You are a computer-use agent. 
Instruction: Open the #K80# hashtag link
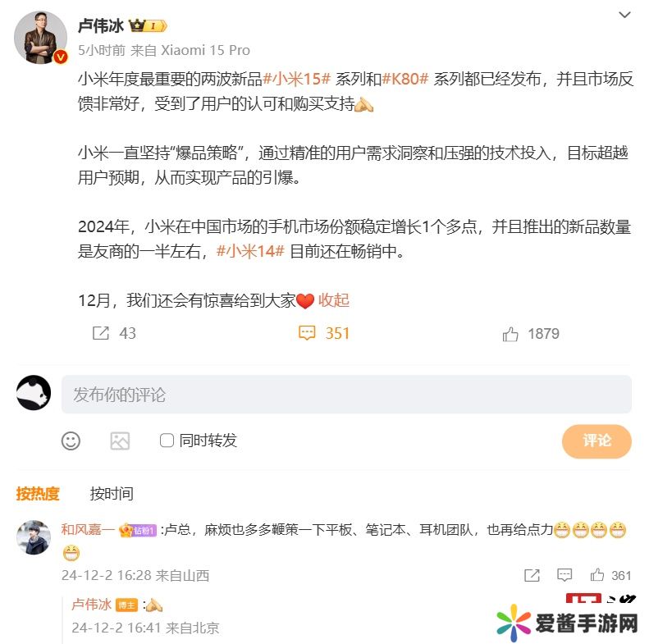[x=404, y=79]
